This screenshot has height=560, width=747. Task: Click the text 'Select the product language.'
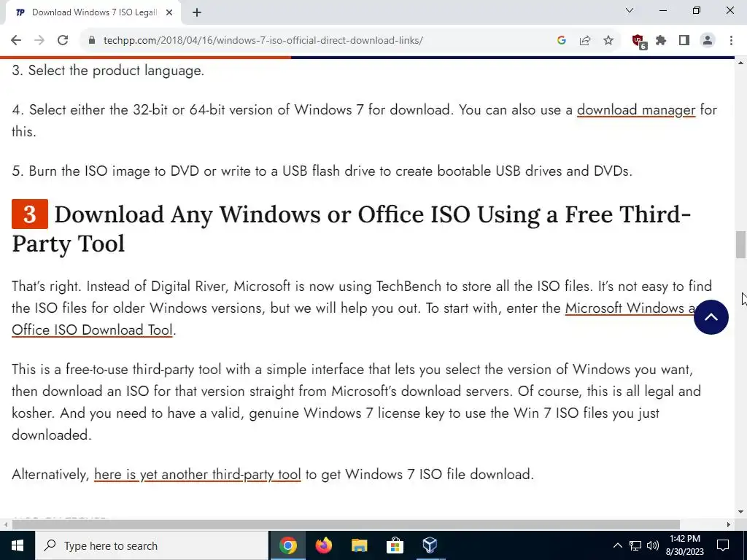point(116,71)
